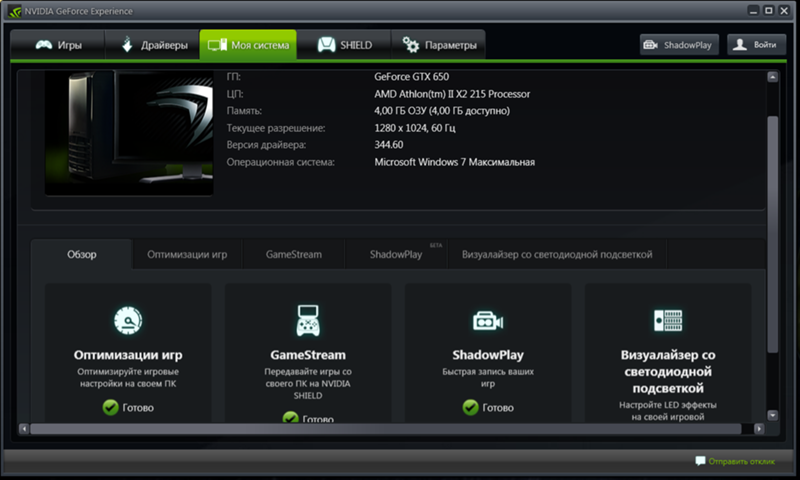Click the driver version 344.60 value
This screenshot has width=800, height=480.
tap(389, 145)
